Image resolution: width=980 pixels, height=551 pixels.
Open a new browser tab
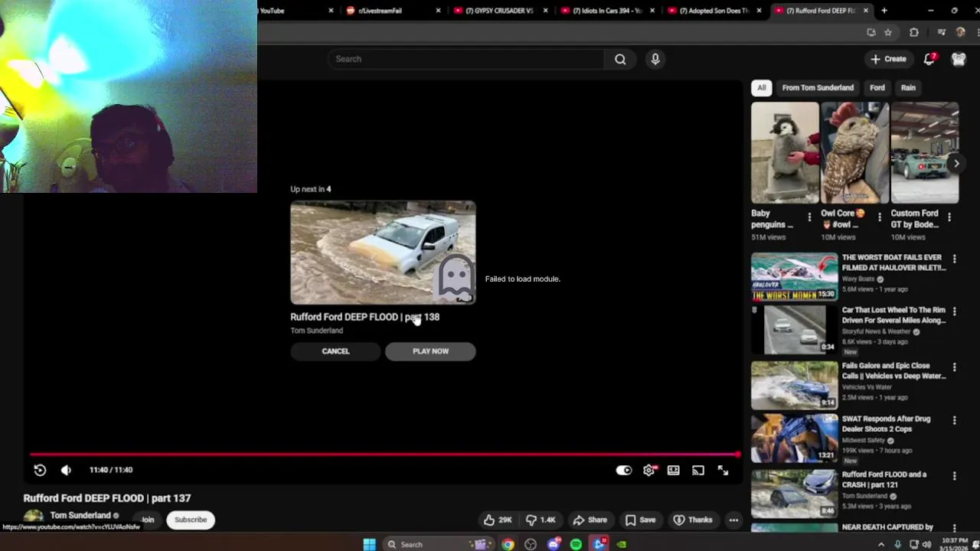[884, 11]
